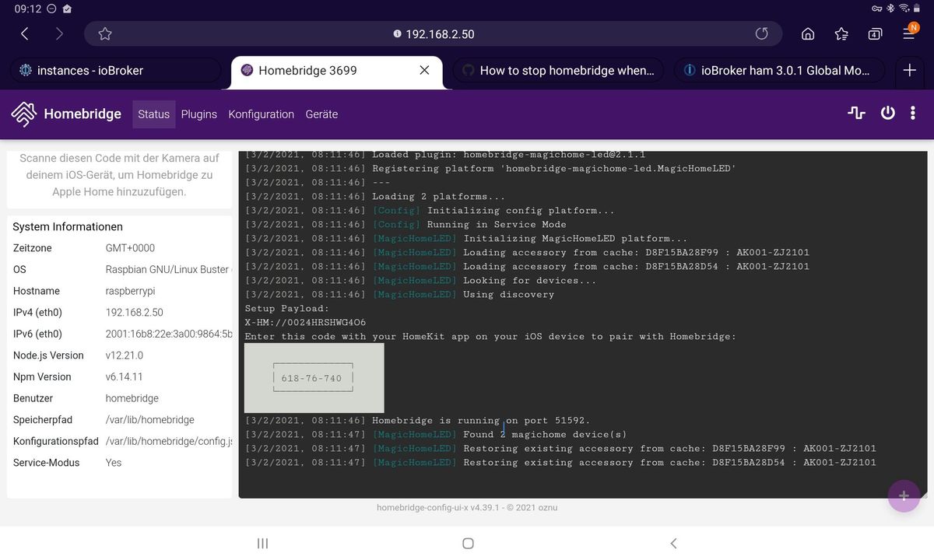Click site info icon before URL
934x560 pixels.
[397, 34]
